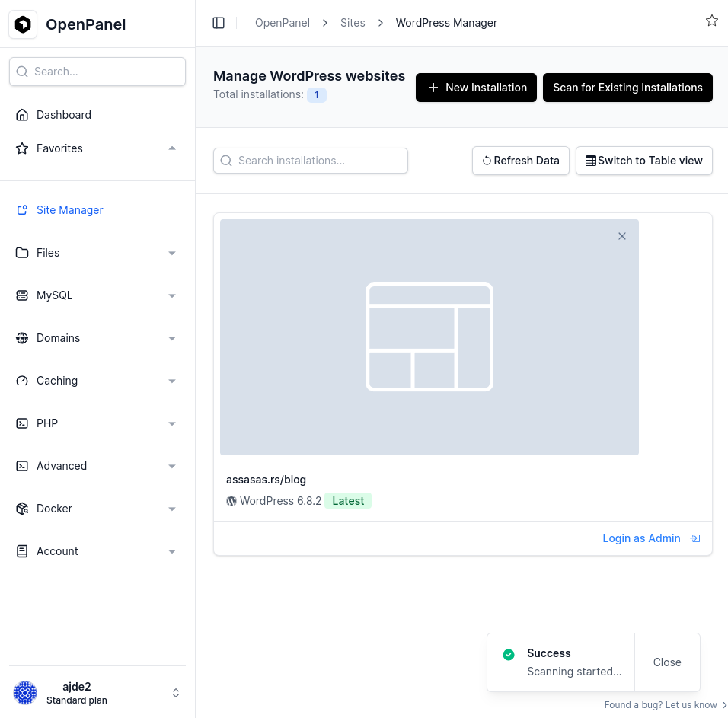Click the ajde2 user avatar
The width and height of the screenshot is (728, 718).
(25, 693)
